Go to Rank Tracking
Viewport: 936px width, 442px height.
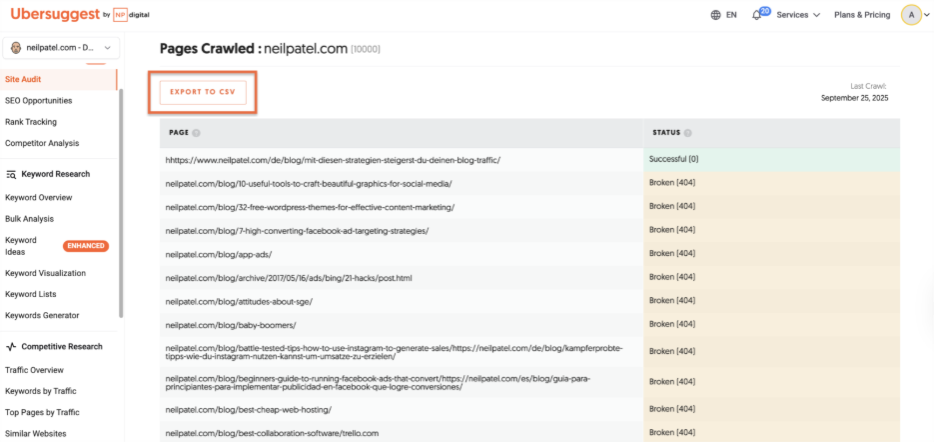point(31,122)
